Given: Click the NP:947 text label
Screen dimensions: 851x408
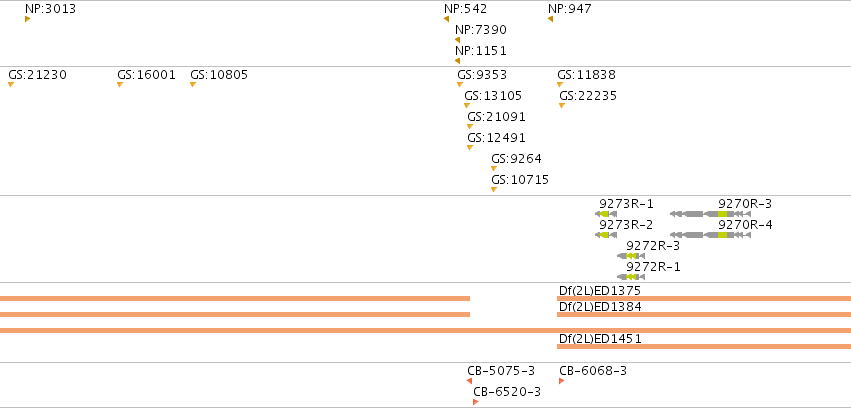Looking at the screenshot, I should click(x=570, y=9).
